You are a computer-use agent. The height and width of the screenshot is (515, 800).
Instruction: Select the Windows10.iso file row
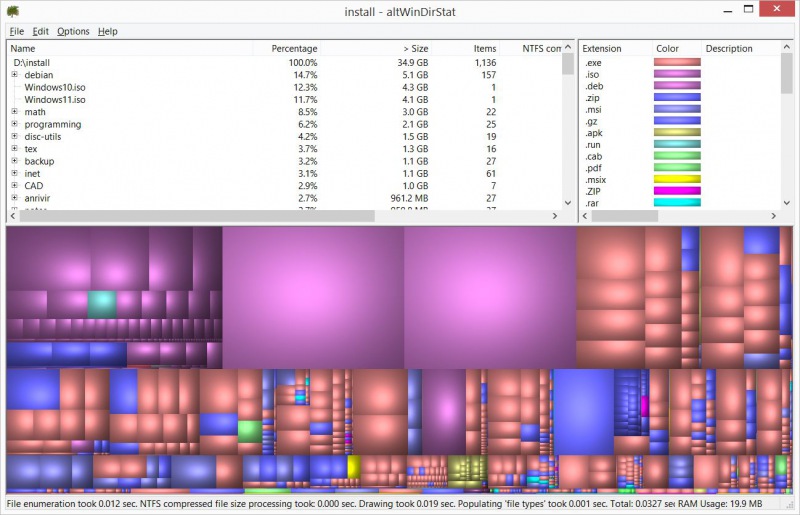[x=55, y=87]
